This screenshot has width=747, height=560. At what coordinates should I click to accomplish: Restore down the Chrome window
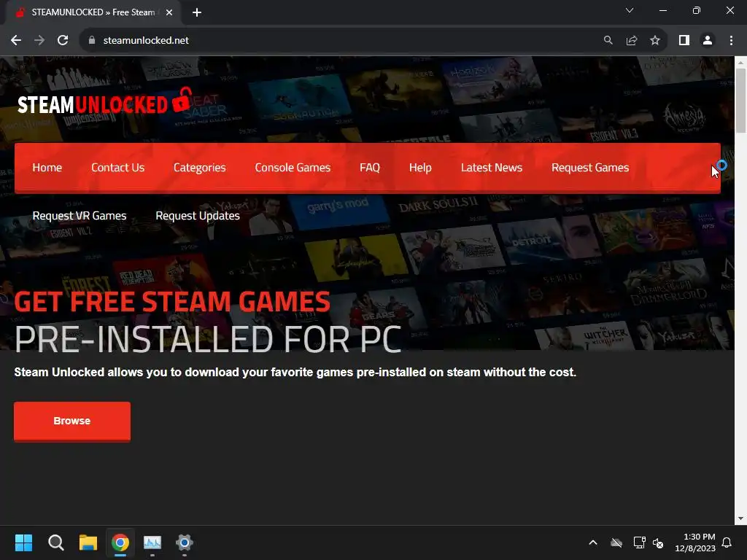[697, 10]
